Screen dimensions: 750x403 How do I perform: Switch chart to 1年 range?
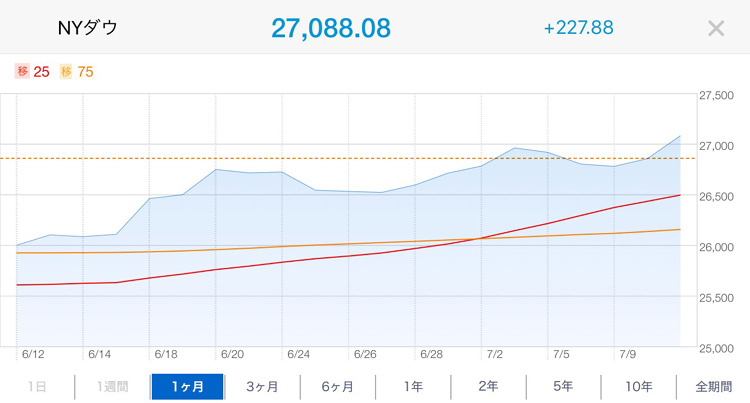pyautogui.click(x=413, y=386)
